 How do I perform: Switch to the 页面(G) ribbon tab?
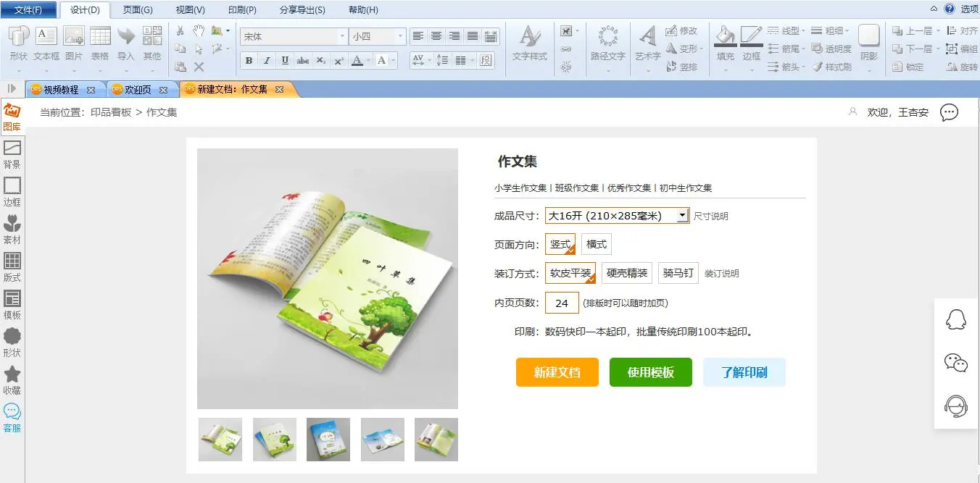[x=138, y=10]
